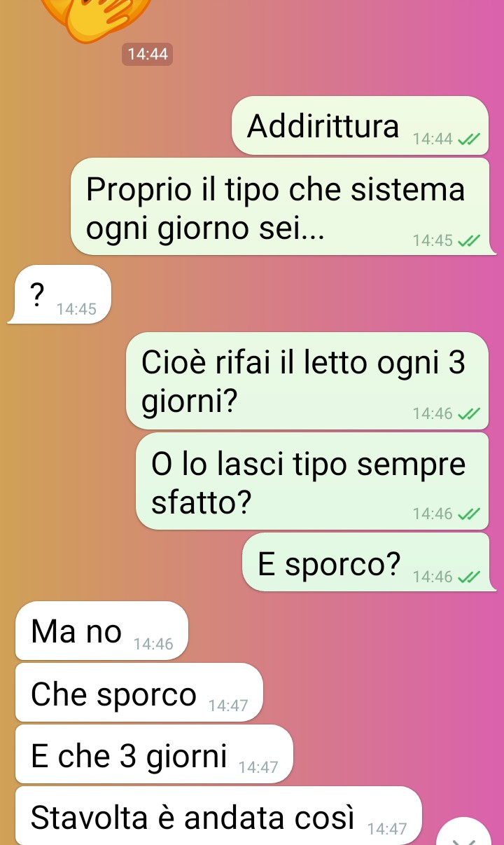Screen dimensions: 504x845
Task: Tap read checkmarks on the 'E sporco?' message
Action: coord(468,577)
